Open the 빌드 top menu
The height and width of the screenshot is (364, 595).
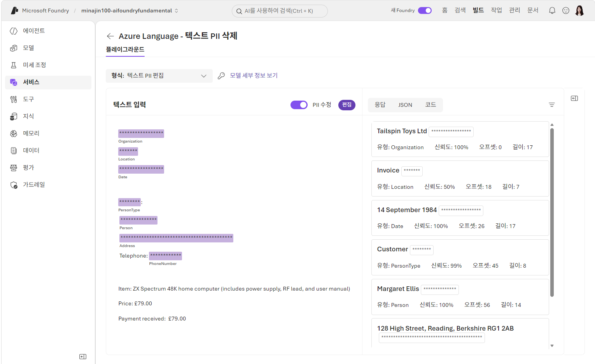[x=478, y=10]
